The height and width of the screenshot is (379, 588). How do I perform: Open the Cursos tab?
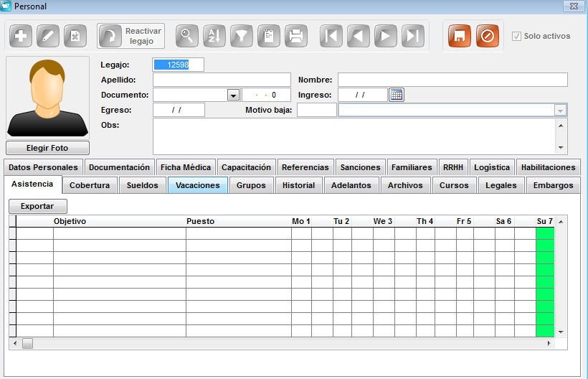tap(454, 185)
